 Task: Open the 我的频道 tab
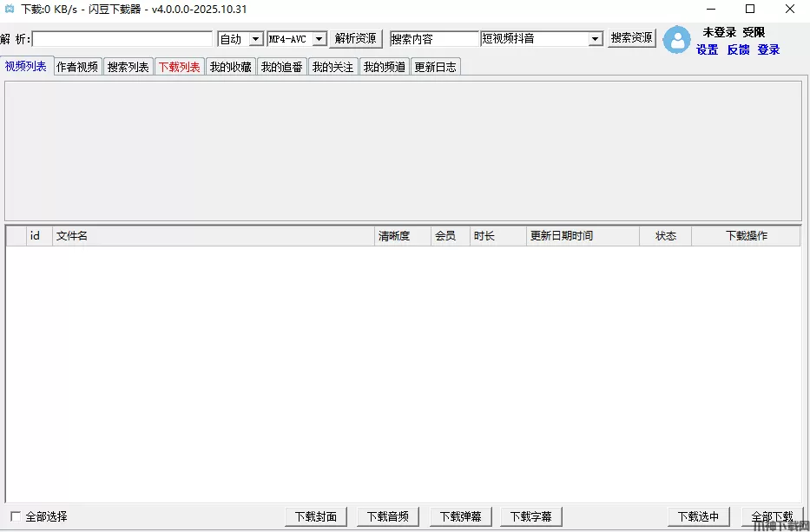pos(384,67)
